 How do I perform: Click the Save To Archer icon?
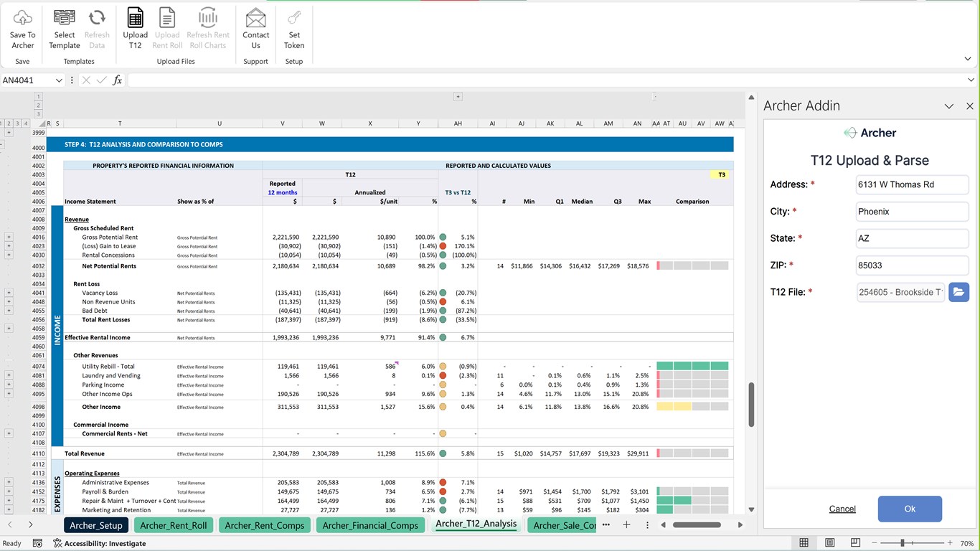coord(23,18)
